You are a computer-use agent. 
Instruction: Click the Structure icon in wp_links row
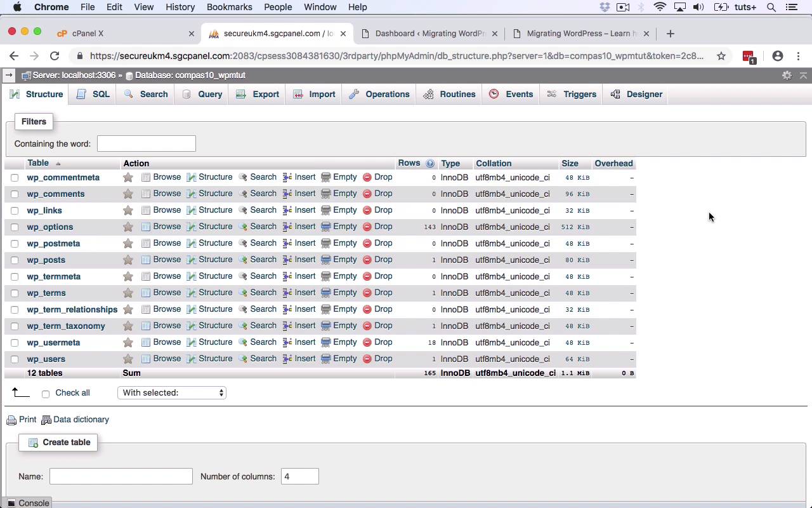pos(191,210)
